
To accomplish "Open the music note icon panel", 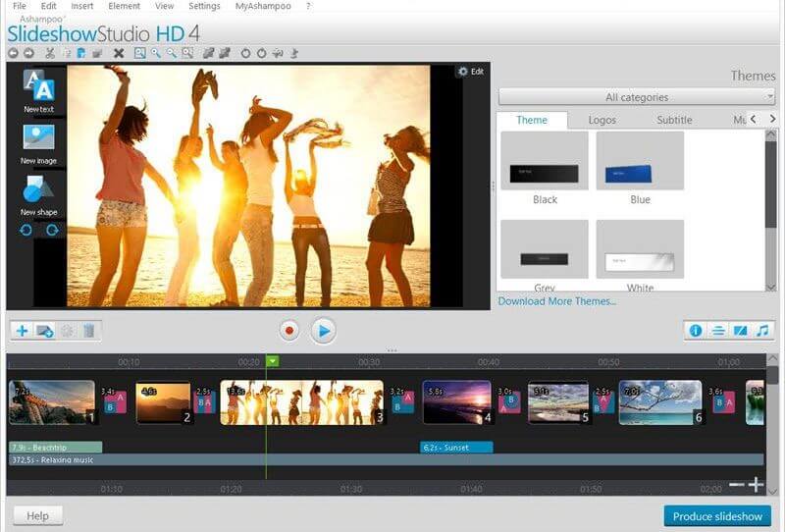I will click(762, 331).
